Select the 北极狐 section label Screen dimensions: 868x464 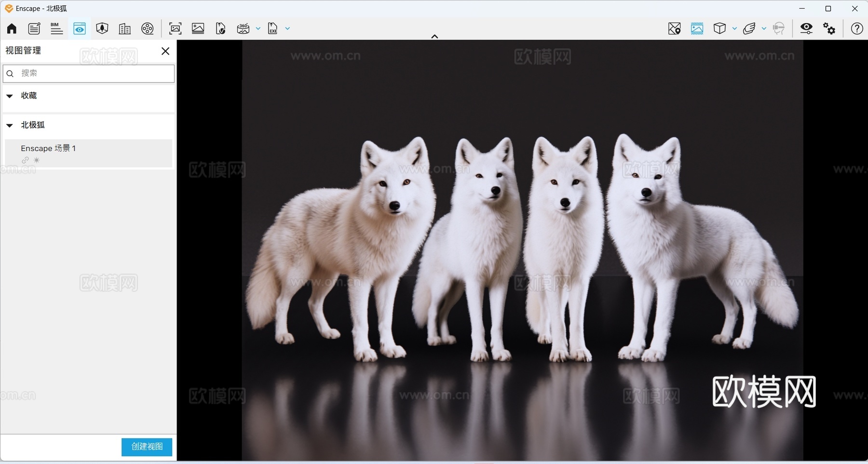coord(33,125)
